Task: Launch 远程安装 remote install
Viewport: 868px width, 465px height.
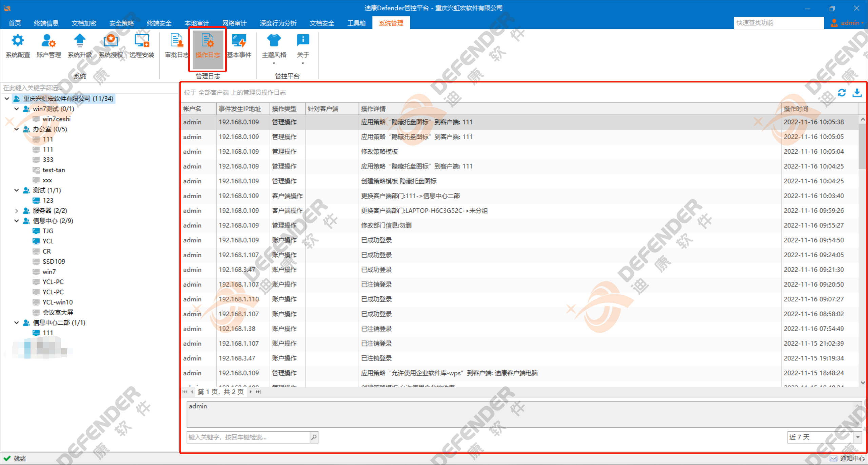Action: click(x=142, y=46)
